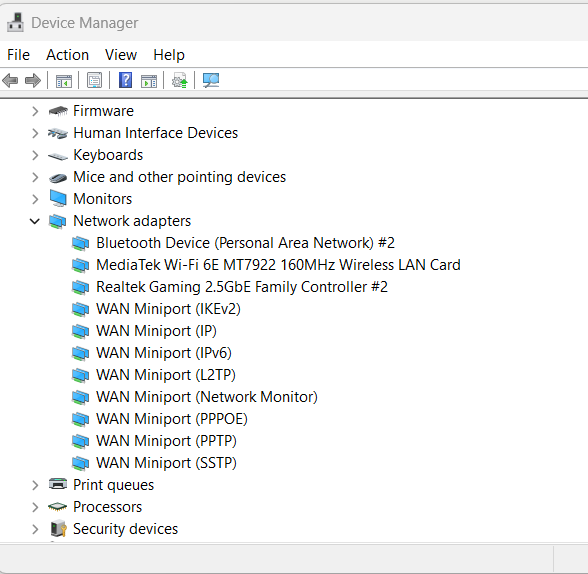Screen dimensions: 588x574
Task: Click the Update device driver icon
Action: point(180,80)
